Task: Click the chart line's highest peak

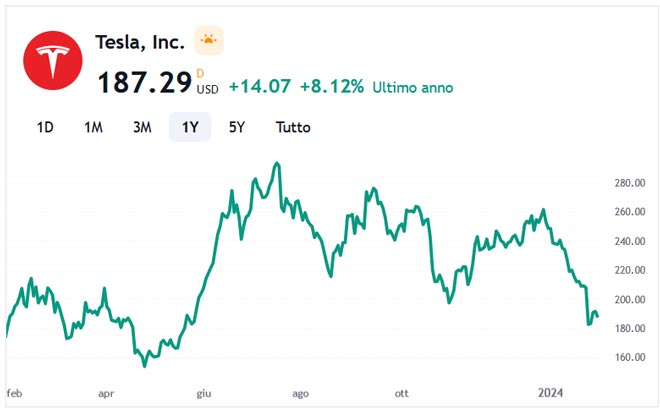Action: click(x=277, y=164)
